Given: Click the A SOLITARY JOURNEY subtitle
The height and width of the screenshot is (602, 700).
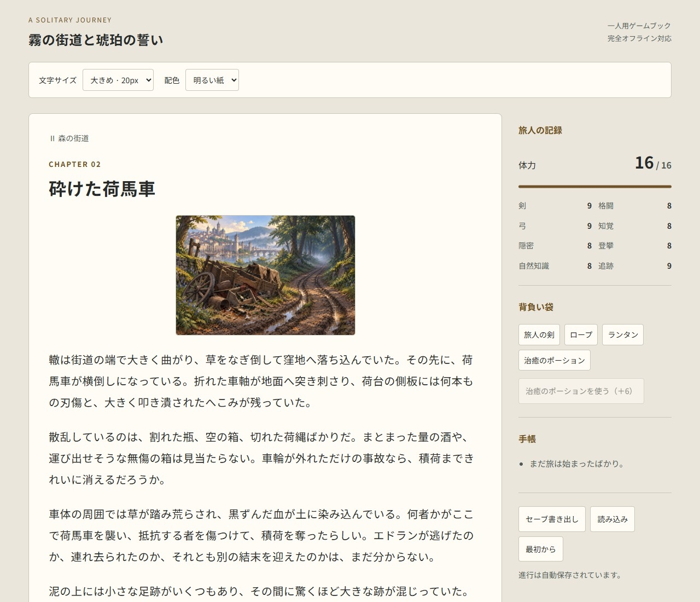Looking at the screenshot, I should pos(70,20).
